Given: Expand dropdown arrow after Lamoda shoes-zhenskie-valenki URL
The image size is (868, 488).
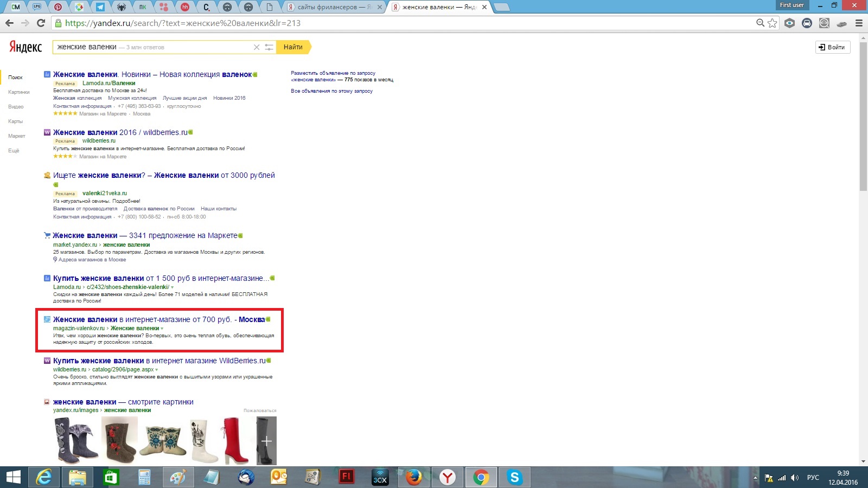Looking at the screenshot, I should [x=173, y=287].
